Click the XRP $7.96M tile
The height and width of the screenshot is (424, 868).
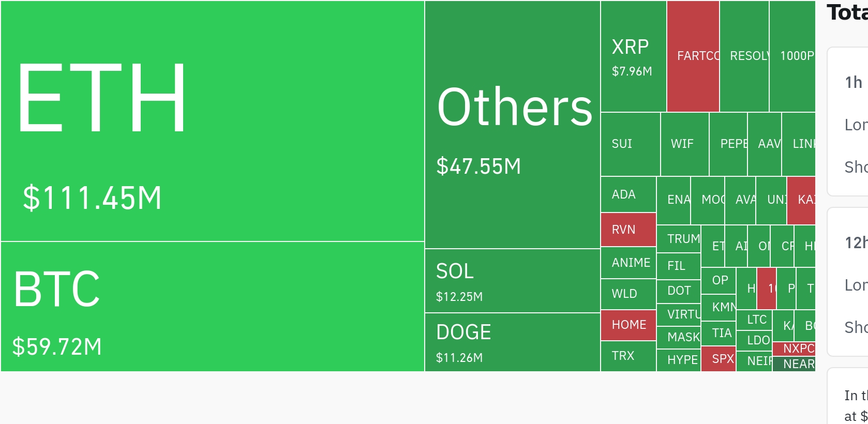[x=634, y=56]
